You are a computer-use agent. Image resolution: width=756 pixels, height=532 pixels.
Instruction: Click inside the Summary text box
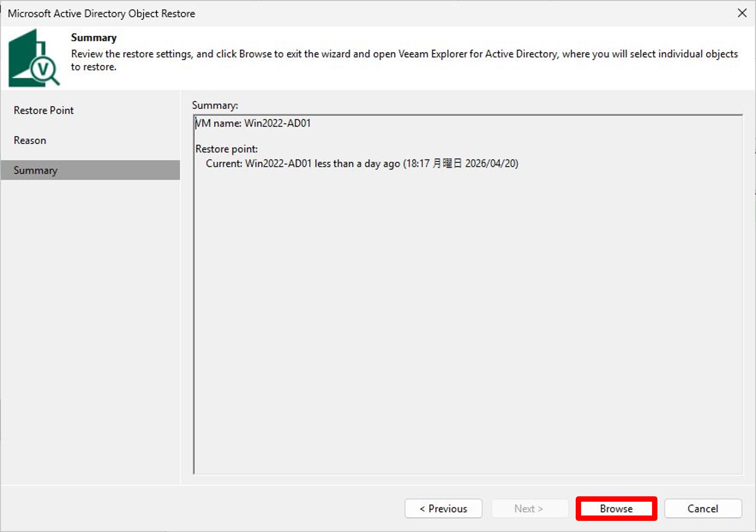coord(468,294)
